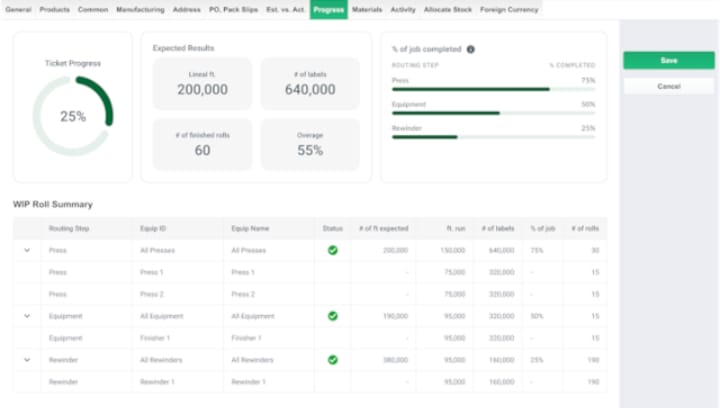Open the Materials tab
Screen dimensions: 720x408
point(367,9)
